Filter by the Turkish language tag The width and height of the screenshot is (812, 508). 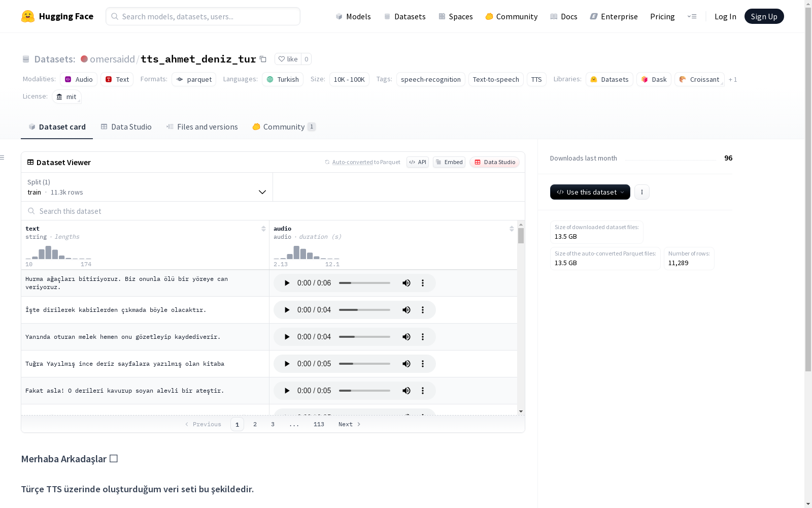[x=283, y=79]
